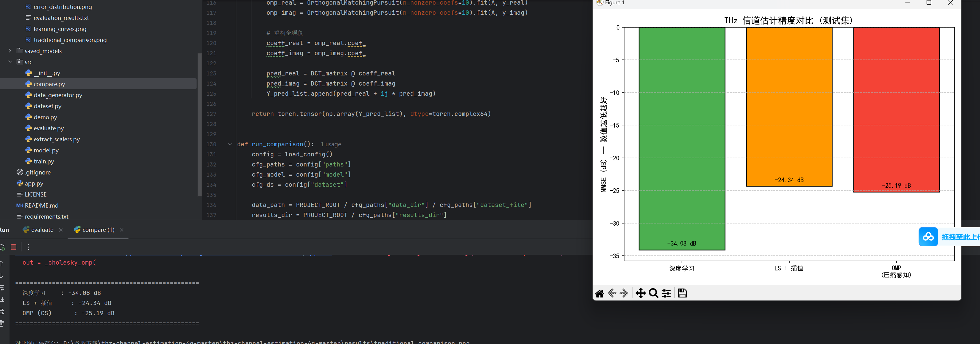Click the scroll down arrow in Run console
980x344 pixels.
(x=2, y=276)
